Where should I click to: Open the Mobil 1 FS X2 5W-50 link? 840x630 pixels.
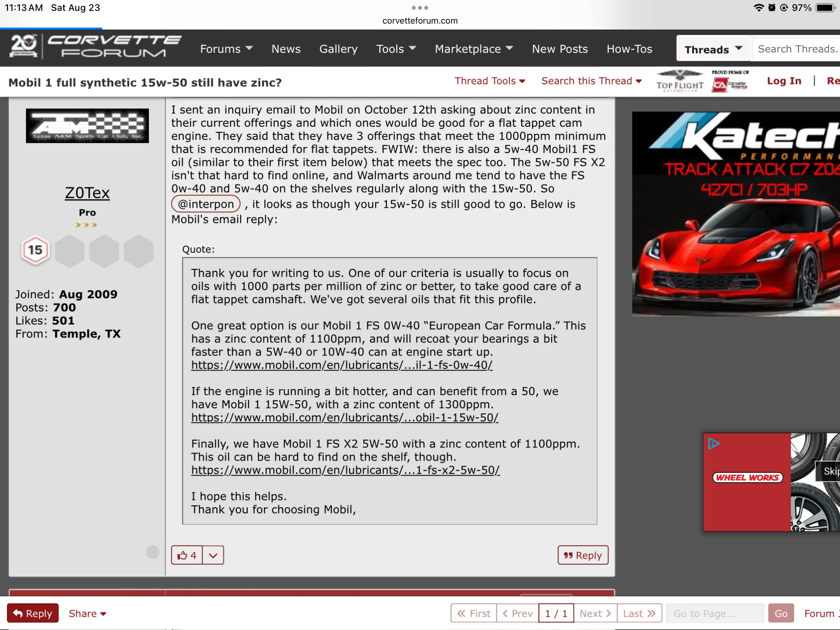coord(345,470)
